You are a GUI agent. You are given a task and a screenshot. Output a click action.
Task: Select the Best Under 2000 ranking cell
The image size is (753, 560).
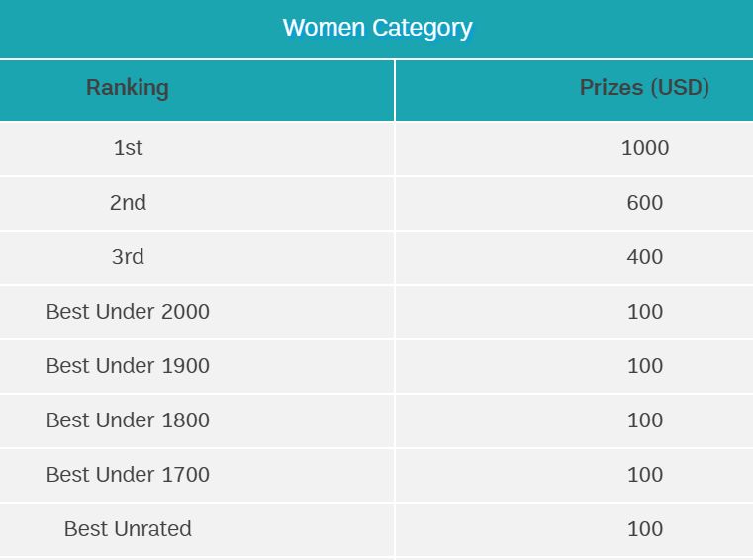coord(128,312)
